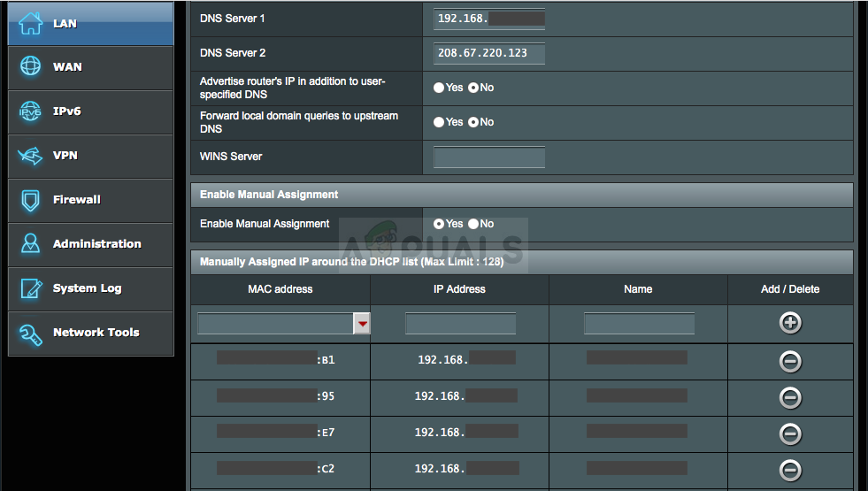The height and width of the screenshot is (491, 868).
Task: Open the LAN menu item
Action: click(x=91, y=23)
